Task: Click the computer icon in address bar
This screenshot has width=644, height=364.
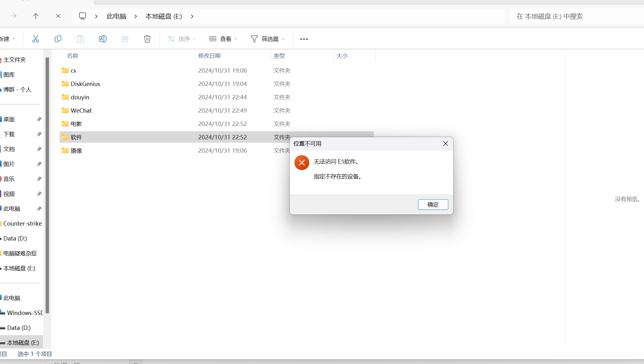Action: [83, 16]
